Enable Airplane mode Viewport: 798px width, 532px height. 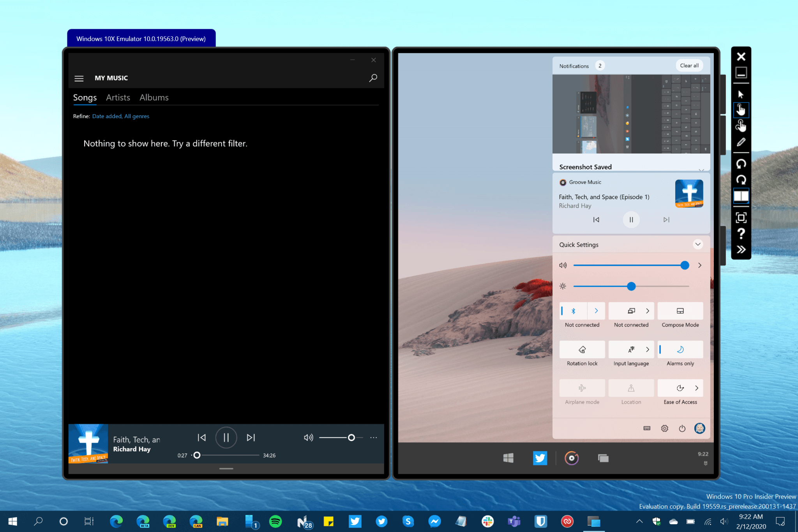(582, 388)
